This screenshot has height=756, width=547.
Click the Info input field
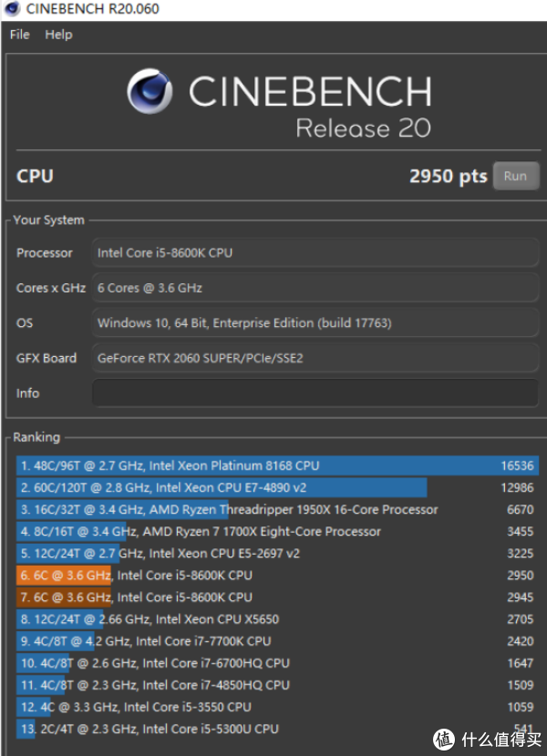315,393
